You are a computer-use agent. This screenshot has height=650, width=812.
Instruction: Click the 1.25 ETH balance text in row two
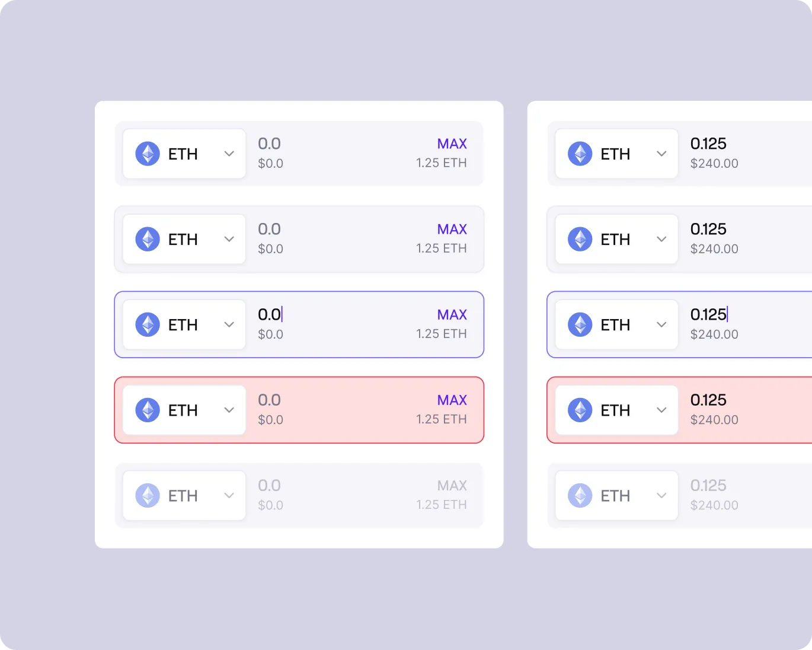(441, 248)
